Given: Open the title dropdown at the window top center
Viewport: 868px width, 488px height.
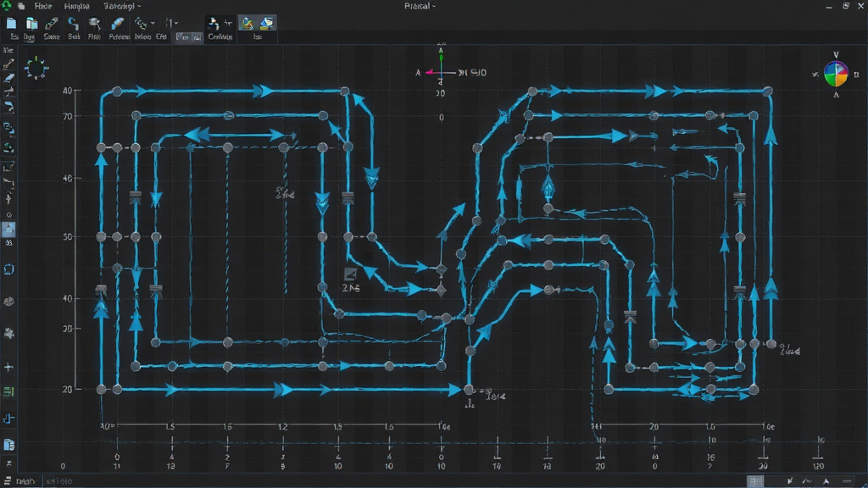Looking at the screenshot, I should tap(420, 6).
